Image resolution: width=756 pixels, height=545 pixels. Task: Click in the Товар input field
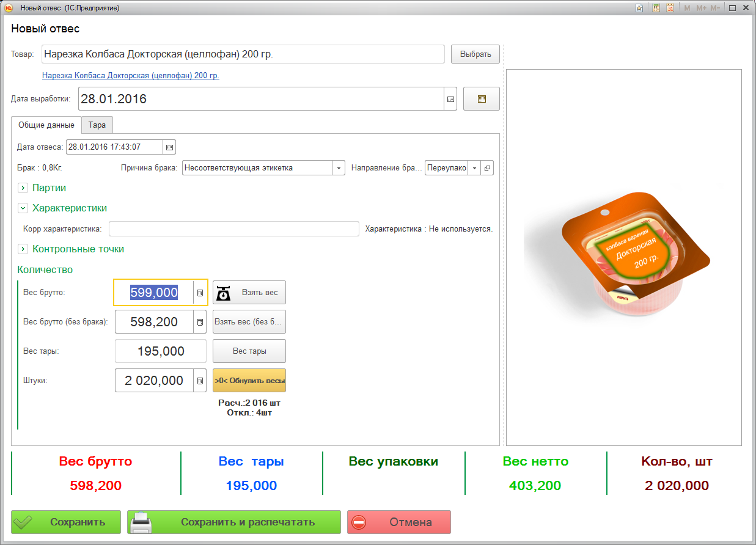243,54
